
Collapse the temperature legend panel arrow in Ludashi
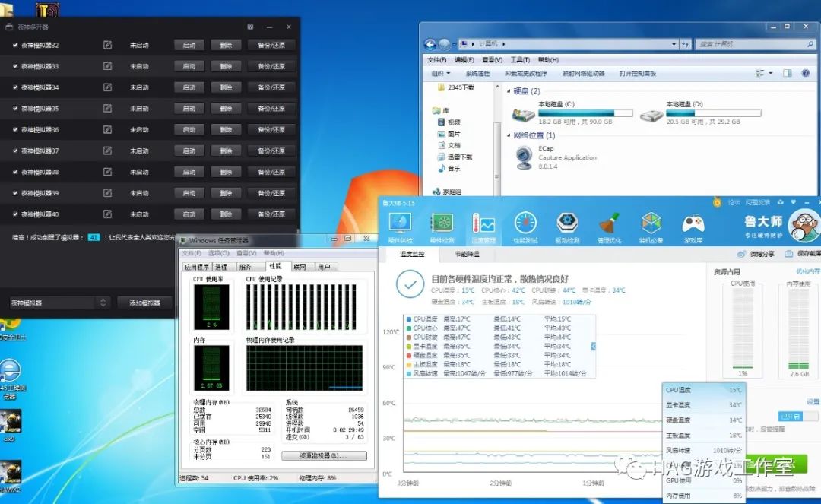(x=593, y=347)
